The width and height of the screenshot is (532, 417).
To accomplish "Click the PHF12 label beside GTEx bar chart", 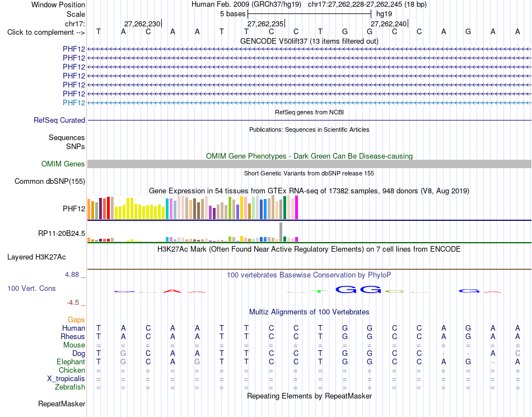I will click(73, 208).
